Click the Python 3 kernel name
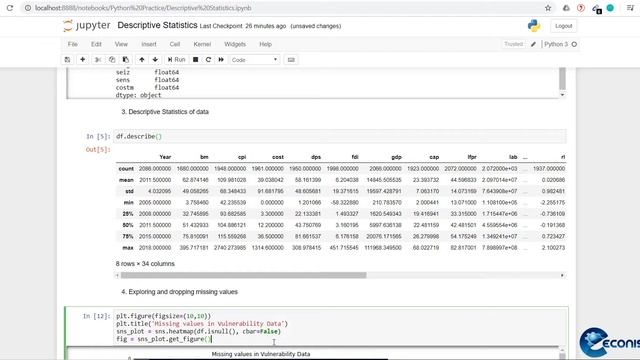 pyautogui.click(x=556, y=44)
